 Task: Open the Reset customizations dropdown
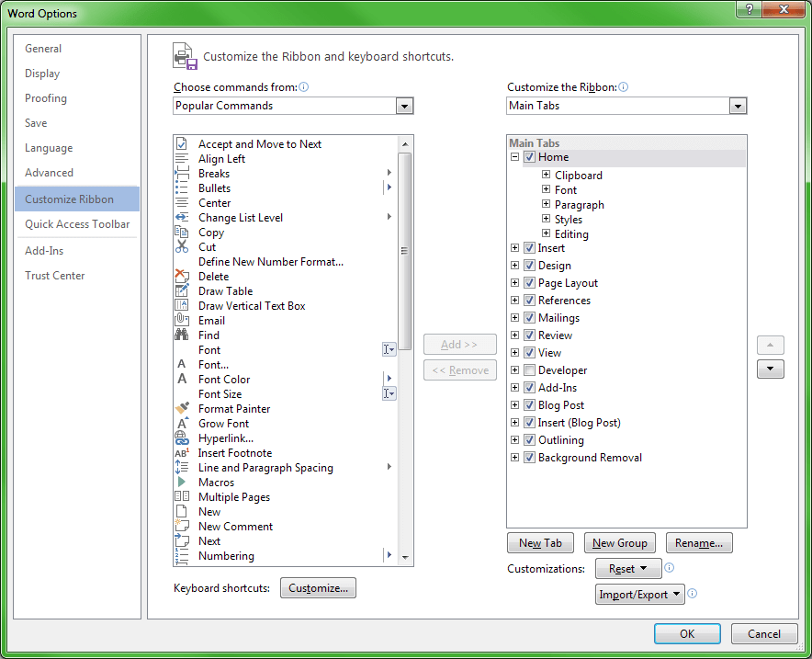pyautogui.click(x=628, y=568)
